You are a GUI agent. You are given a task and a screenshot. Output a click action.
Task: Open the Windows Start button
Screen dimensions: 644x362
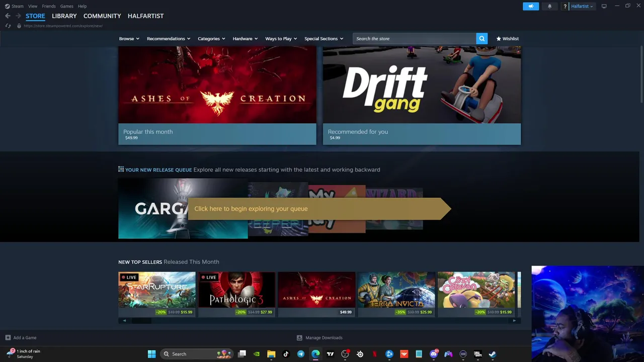pyautogui.click(x=151, y=354)
